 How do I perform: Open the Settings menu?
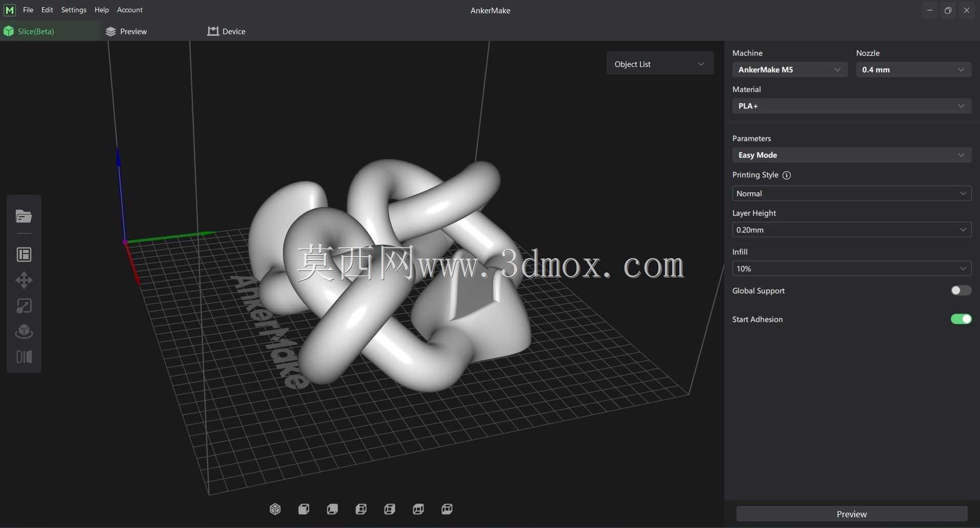pos(74,10)
